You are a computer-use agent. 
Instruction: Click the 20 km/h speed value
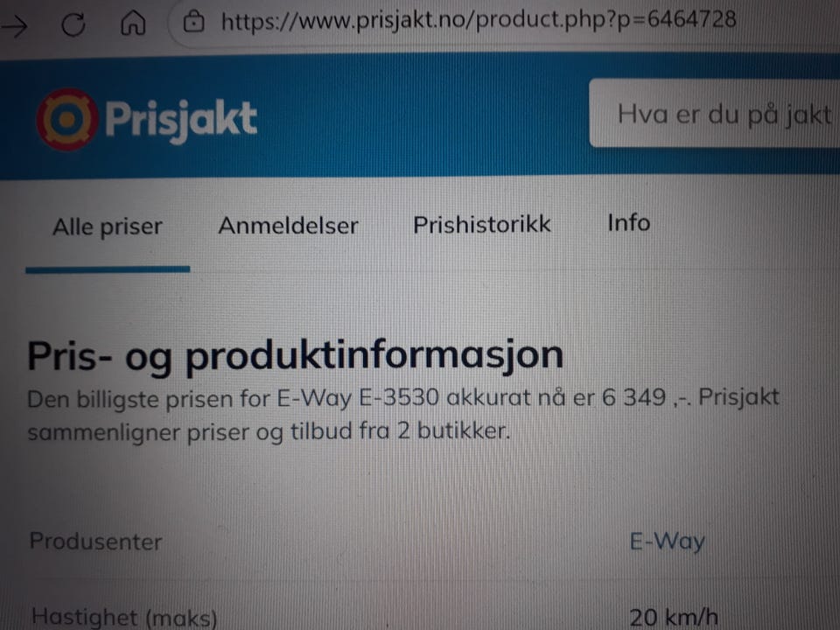(674, 617)
